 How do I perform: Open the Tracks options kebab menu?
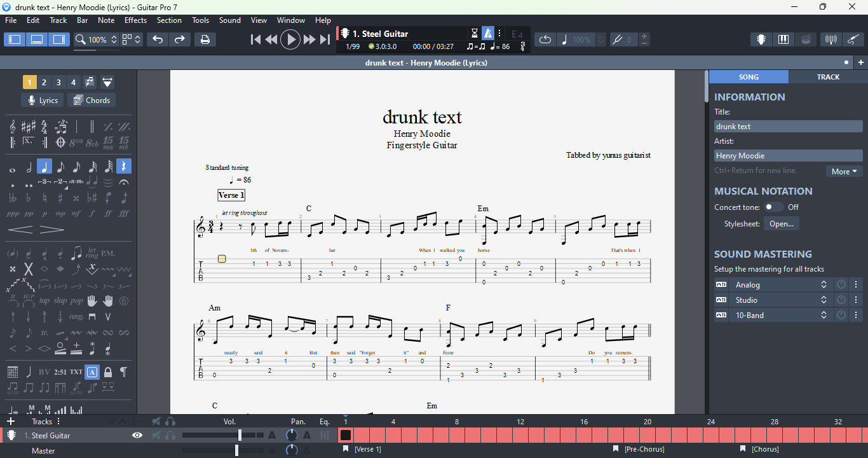(x=58, y=421)
